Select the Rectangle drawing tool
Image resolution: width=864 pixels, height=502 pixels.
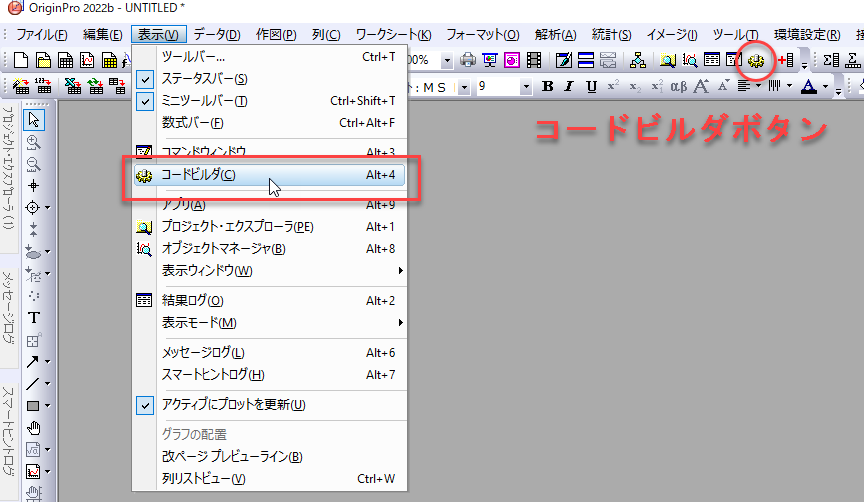[x=33, y=406]
